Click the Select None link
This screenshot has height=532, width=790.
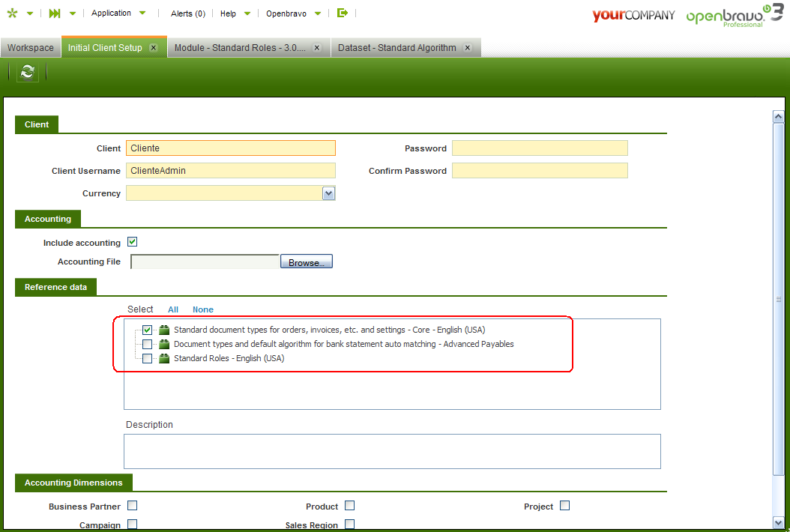click(203, 309)
